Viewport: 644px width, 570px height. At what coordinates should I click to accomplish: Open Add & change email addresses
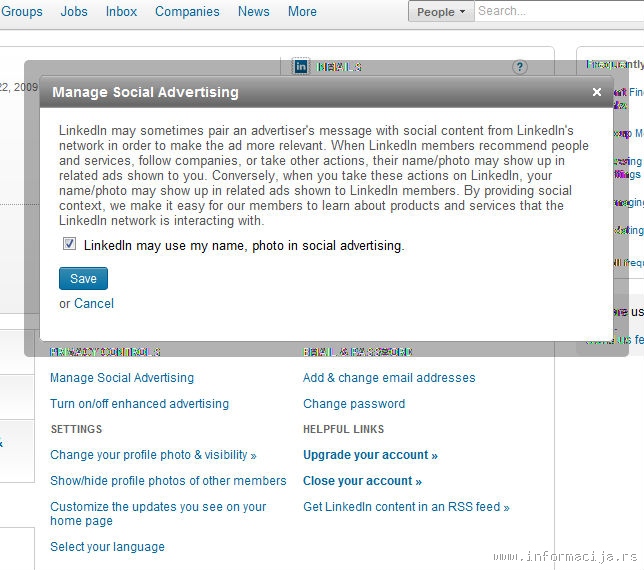click(389, 378)
